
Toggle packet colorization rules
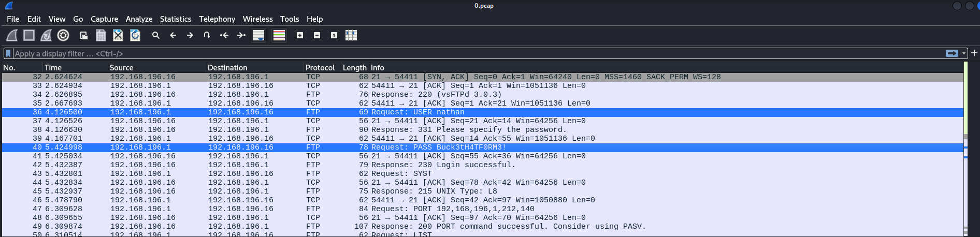pyautogui.click(x=279, y=35)
